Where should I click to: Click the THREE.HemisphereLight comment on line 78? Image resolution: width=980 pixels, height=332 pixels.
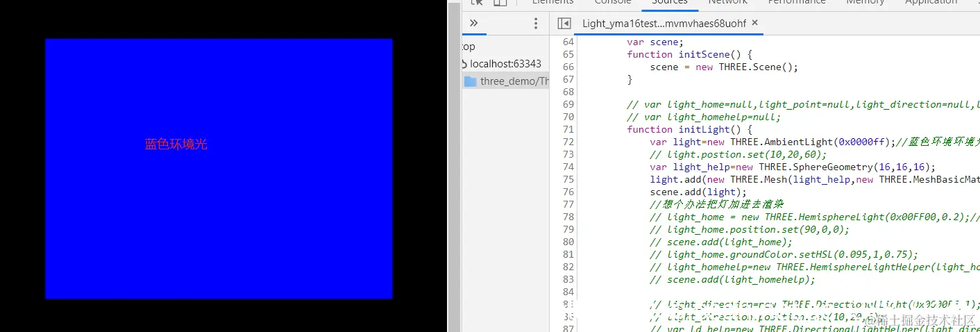[x=815, y=217]
